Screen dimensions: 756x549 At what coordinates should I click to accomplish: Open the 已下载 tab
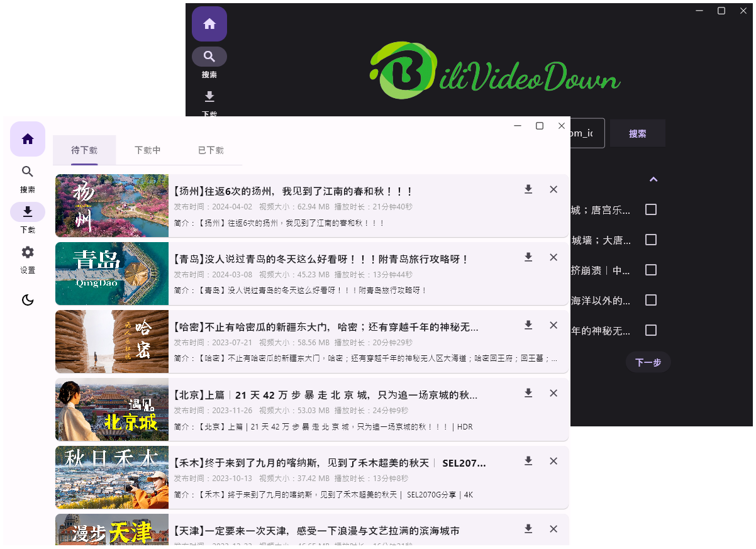(211, 150)
